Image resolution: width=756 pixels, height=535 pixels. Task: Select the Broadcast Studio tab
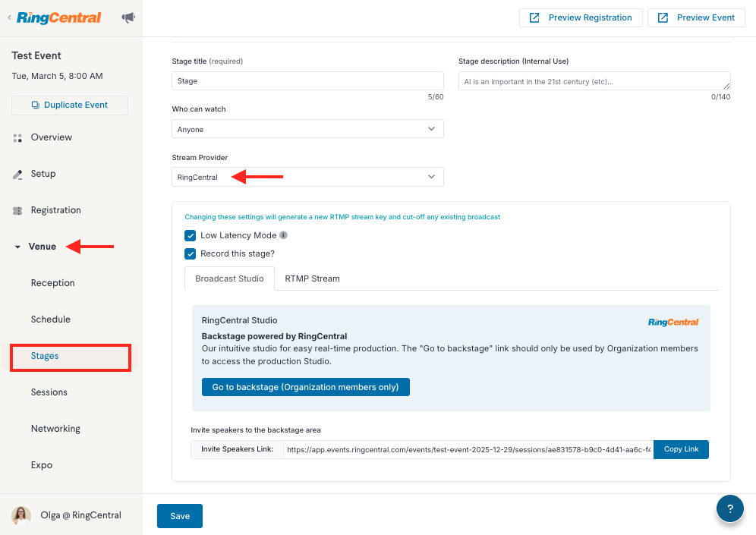click(229, 279)
